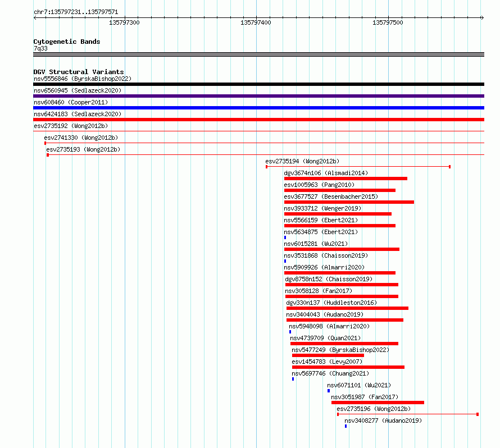Select the black nsv5556846 variant bar

click(x=258, y=84)
